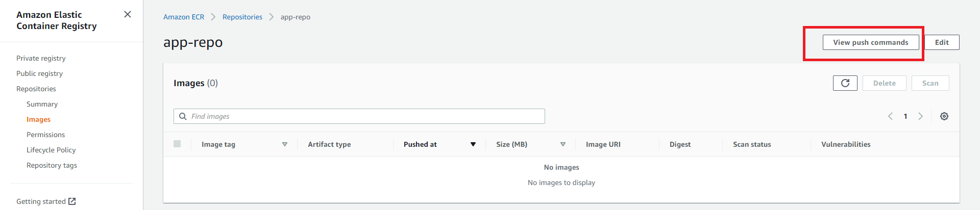Tick the select-all images checkbox

pos(177,144)
